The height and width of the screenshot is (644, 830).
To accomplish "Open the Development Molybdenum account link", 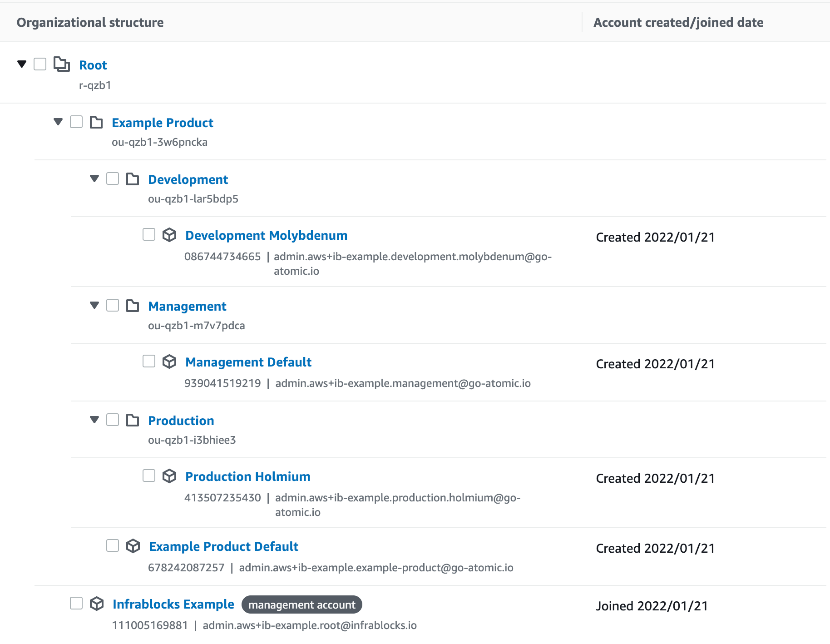I will (x=266, y=235).
